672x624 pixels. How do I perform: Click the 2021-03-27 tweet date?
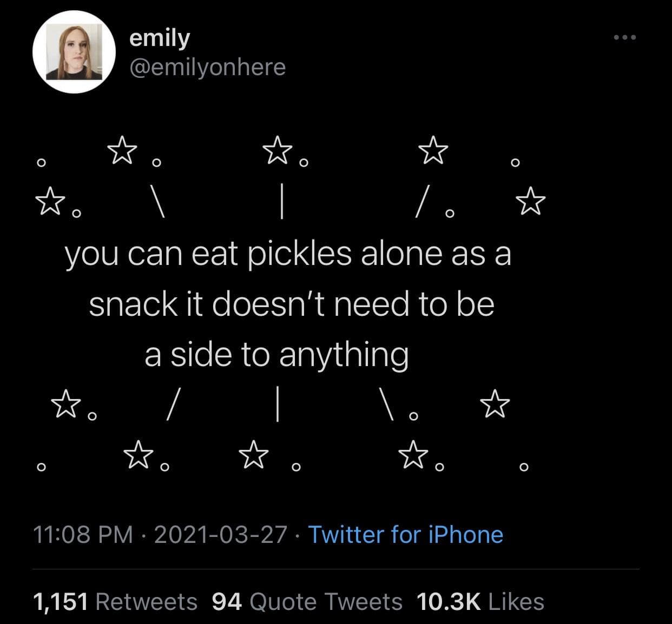[220, 535]
